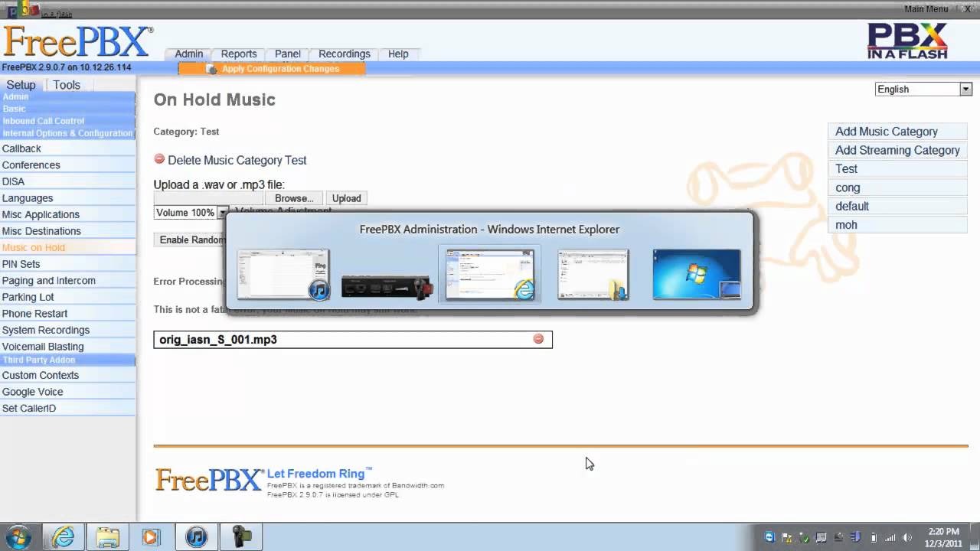
Task: Click the Browse... button
Action: [x=294, y=198]
